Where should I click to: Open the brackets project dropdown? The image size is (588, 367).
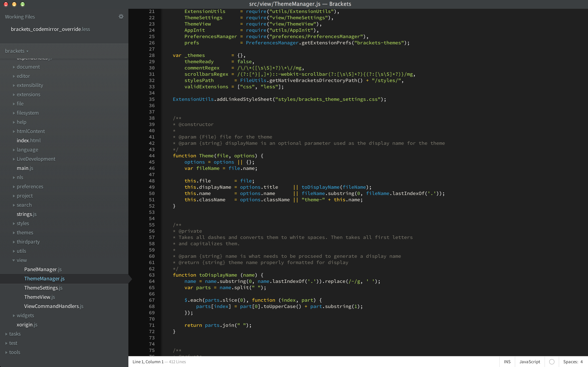17,51
